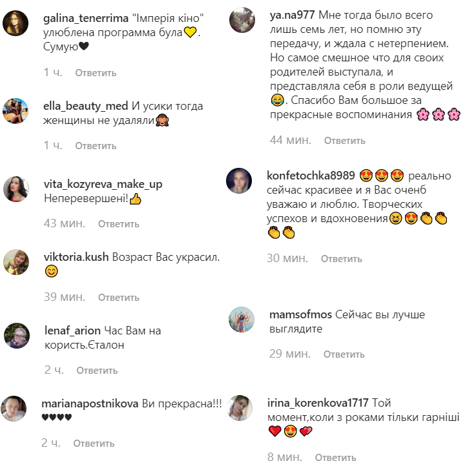The image size is (476, 470).
Task: Reply to galina_tenerrima's comment
Action: 96,73
